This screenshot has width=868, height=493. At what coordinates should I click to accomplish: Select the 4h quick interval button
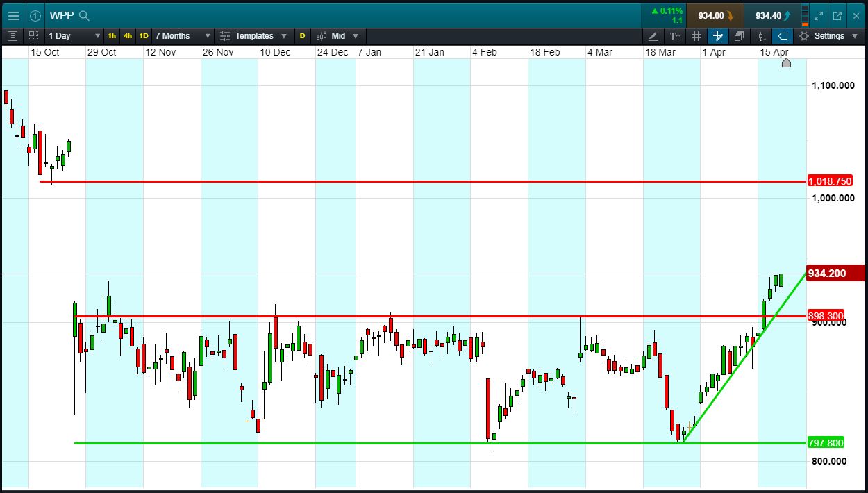pos(128,36)
